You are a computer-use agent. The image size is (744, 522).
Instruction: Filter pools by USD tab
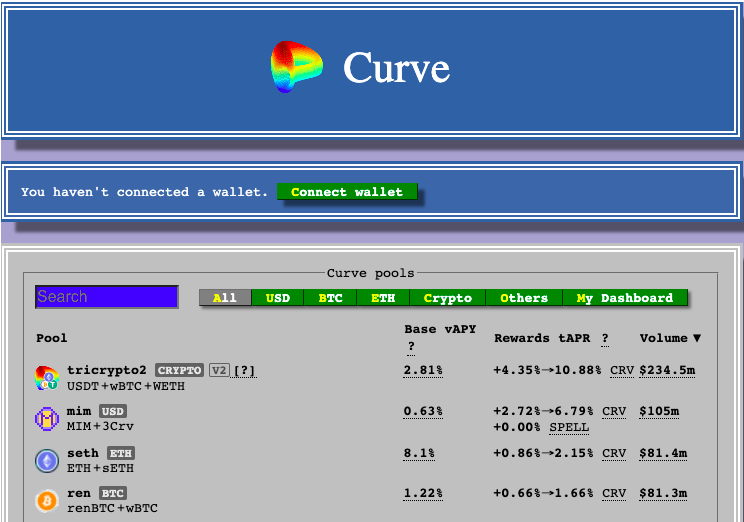(x=278, y=298)
